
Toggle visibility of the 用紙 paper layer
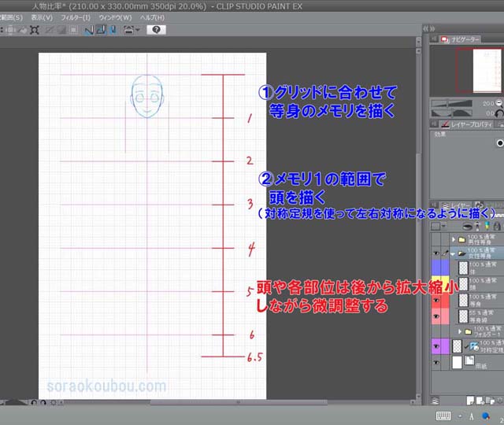click(x=435, y=362)
